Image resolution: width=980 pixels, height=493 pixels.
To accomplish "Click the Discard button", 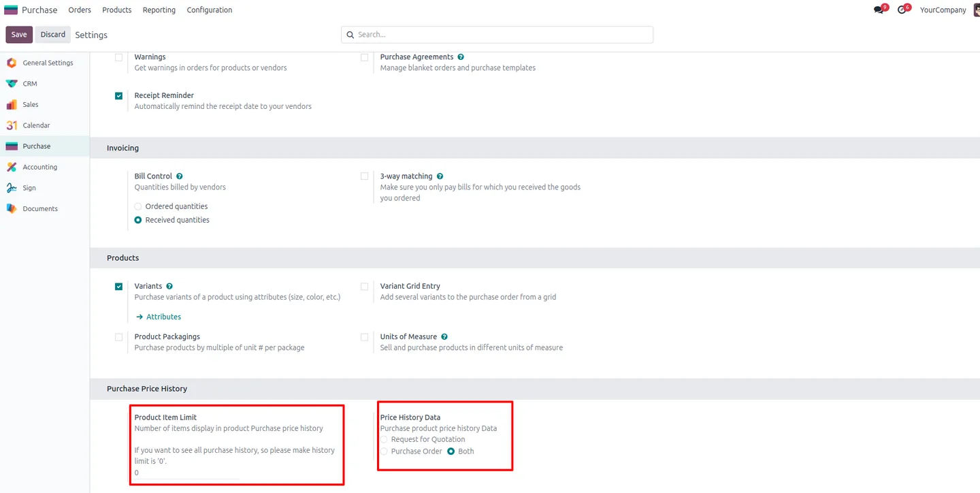I will click(x=53, y=35).
